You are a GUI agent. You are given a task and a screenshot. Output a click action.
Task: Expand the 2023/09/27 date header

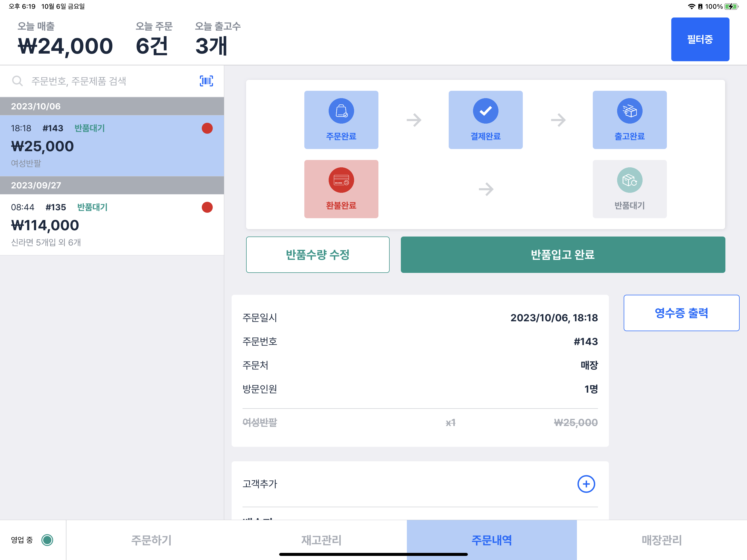pyautogui.click(x=112, y=185)
